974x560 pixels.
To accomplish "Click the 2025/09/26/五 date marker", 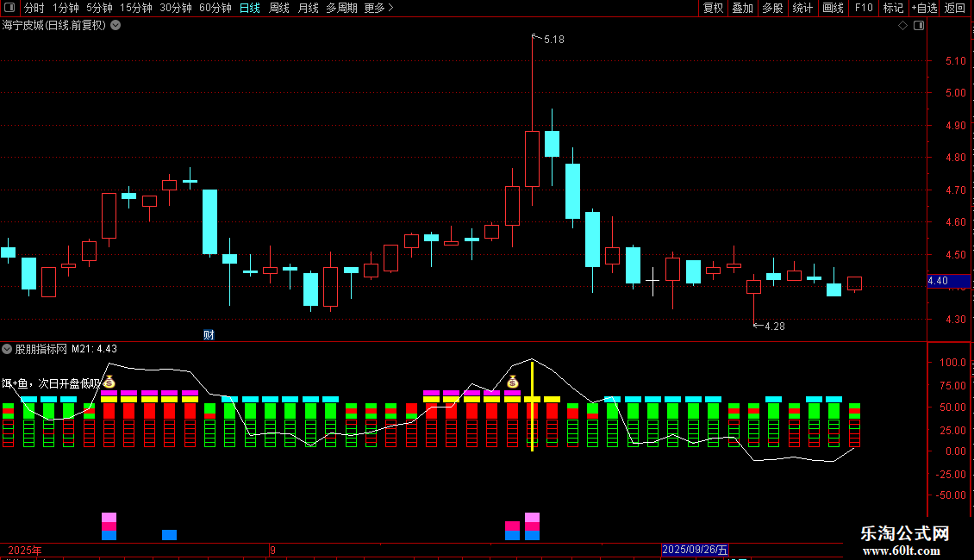I will tap(695, 550).
